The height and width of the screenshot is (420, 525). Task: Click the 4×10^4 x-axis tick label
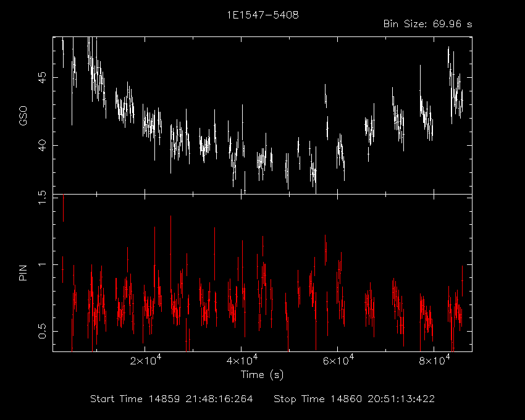[241, 361]
